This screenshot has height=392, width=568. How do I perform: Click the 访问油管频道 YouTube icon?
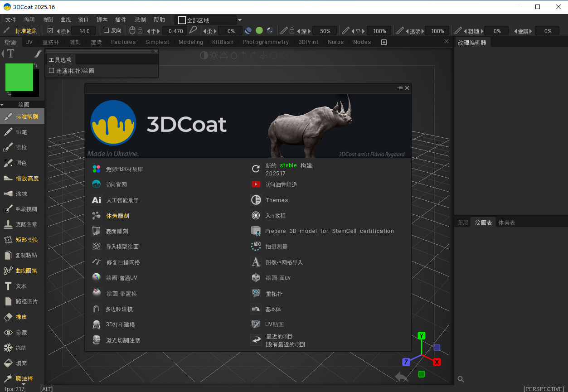256,184
